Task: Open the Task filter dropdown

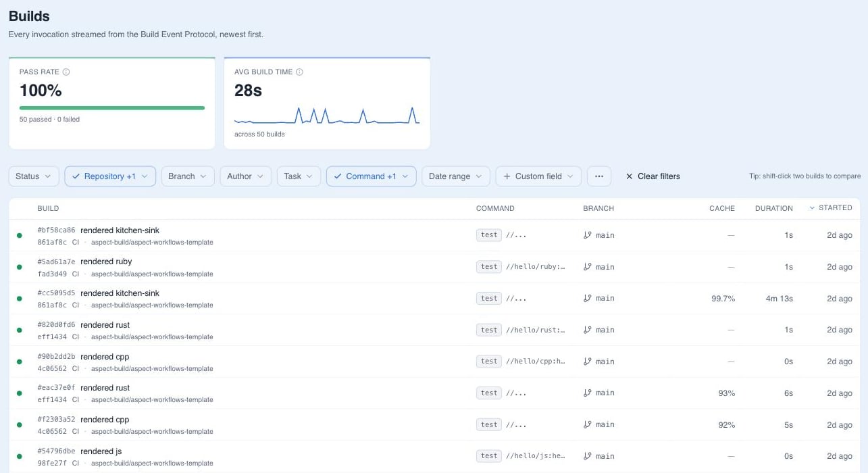Action: 299,176
